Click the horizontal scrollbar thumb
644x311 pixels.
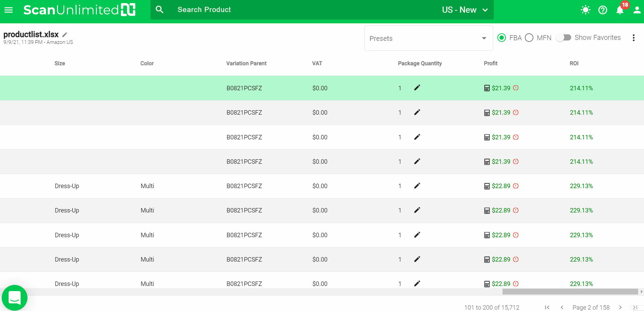tap(570, 292)
